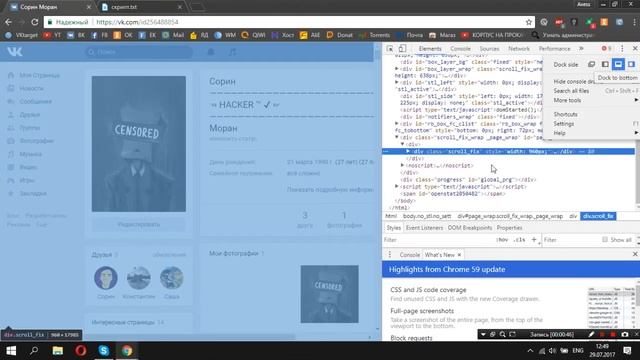Undock DevTools into a separate window
640x360 pixels.
tap(591, 64)
